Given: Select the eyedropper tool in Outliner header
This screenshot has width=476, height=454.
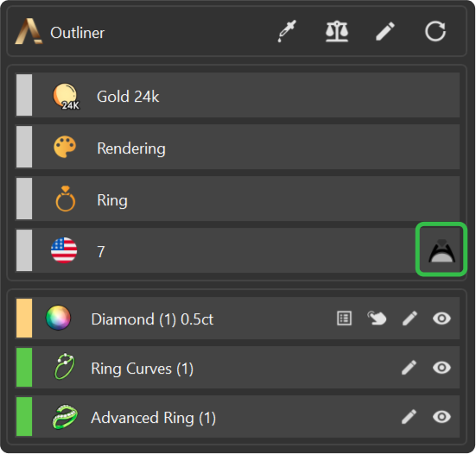Looking at the screenshot, I should pyautogui.click(x=287, y=31).
